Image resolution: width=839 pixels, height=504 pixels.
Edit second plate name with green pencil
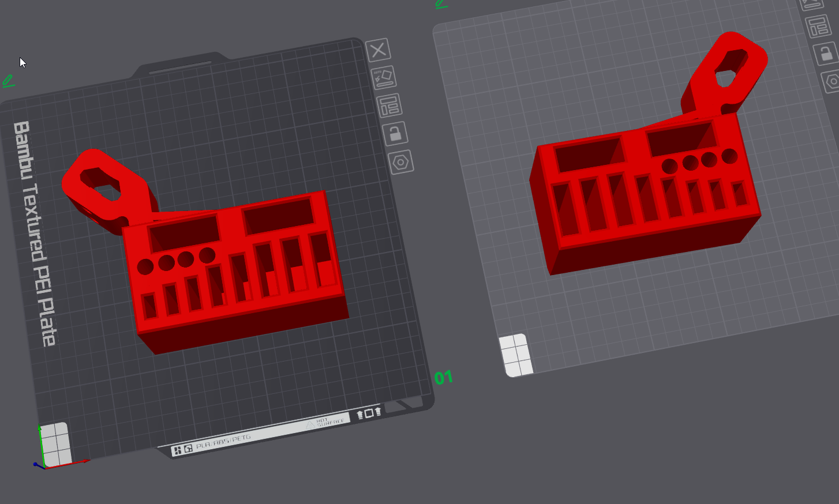441,4
